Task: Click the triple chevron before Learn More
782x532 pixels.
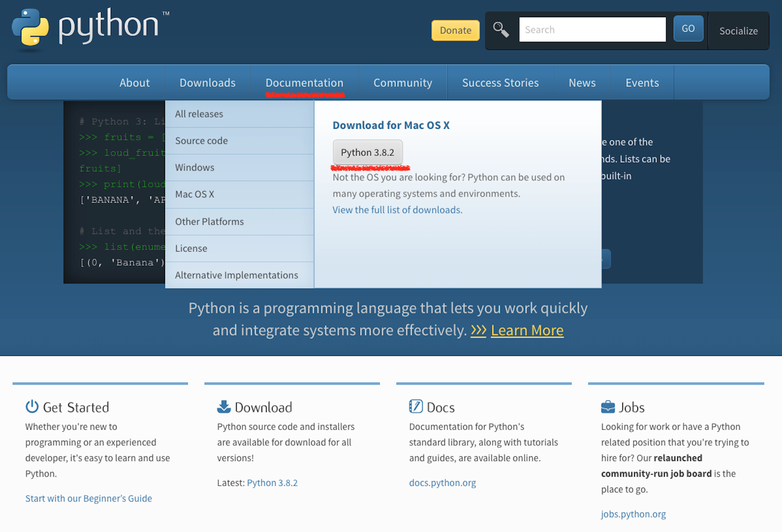Action: click(x=478, y=330)
